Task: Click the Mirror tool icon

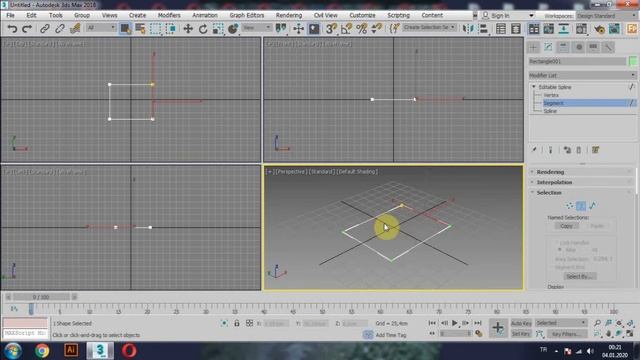Action: coord(467,29)
